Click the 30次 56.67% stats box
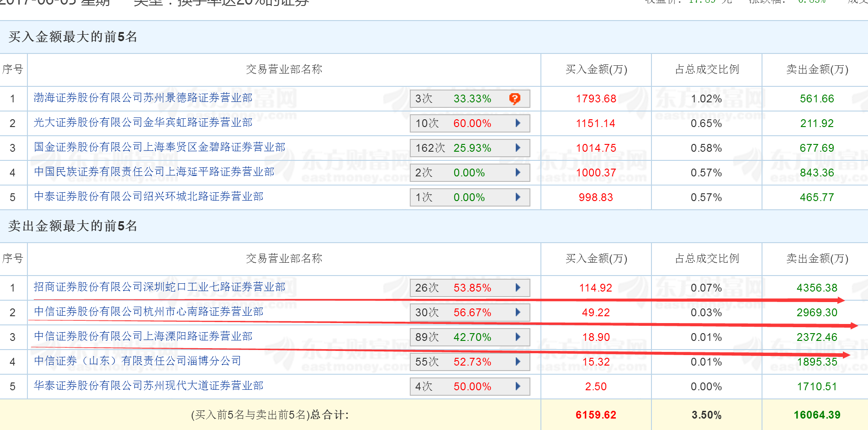 point(470,313)
